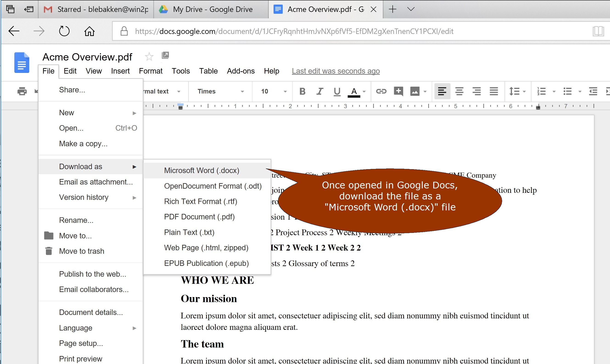Open the Tools menu
This screenshot has width=610, height=364.
pos(181,71)
